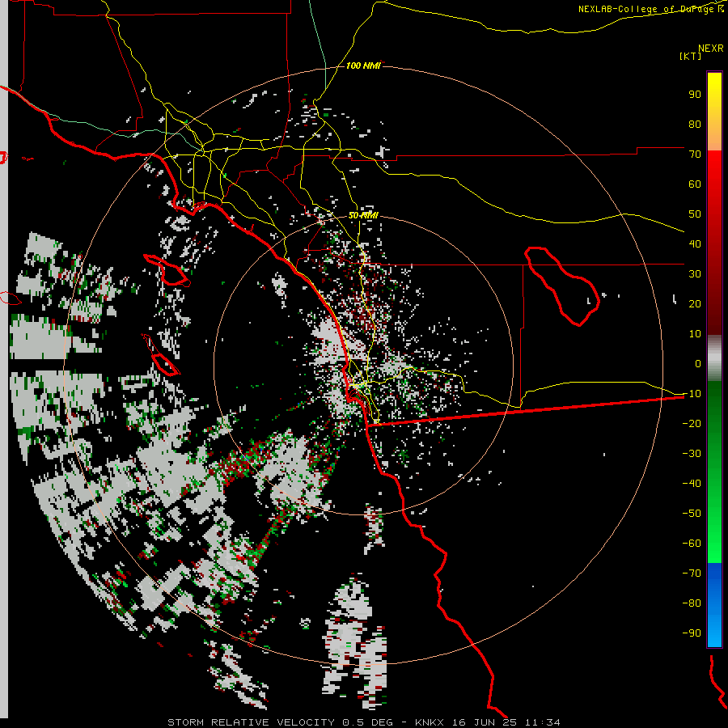Click the "-60" knot scale label

coord(692,544)
